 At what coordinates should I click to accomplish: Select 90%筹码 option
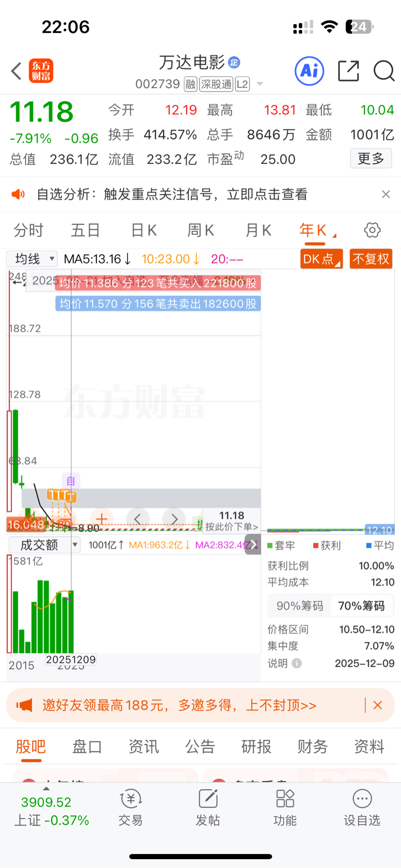click(300, 606)
